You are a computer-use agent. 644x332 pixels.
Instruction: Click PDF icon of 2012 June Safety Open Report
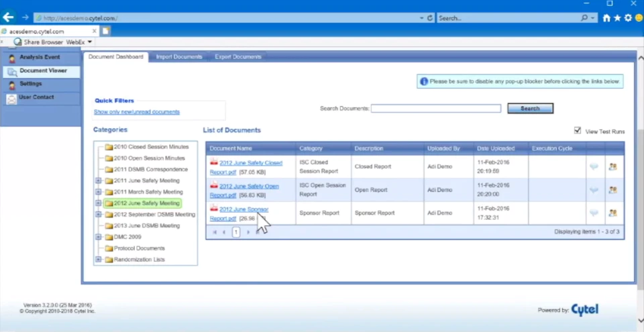214,185
